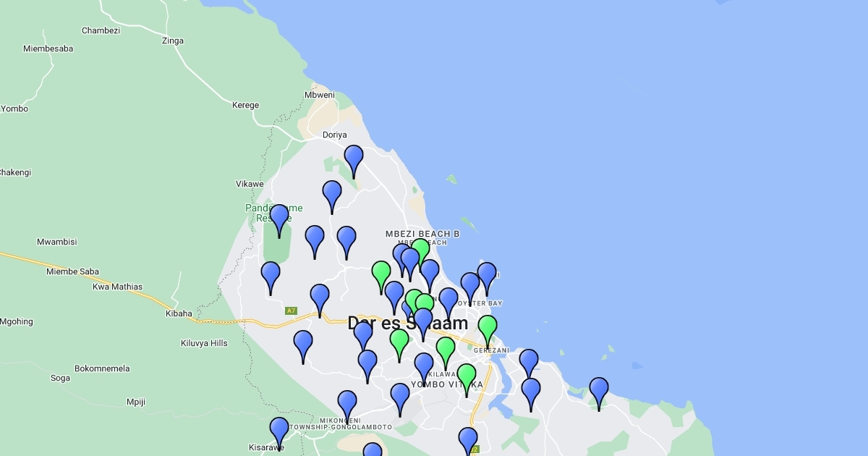Click the blue marker on the A7 road

click(x=320, y=298)
